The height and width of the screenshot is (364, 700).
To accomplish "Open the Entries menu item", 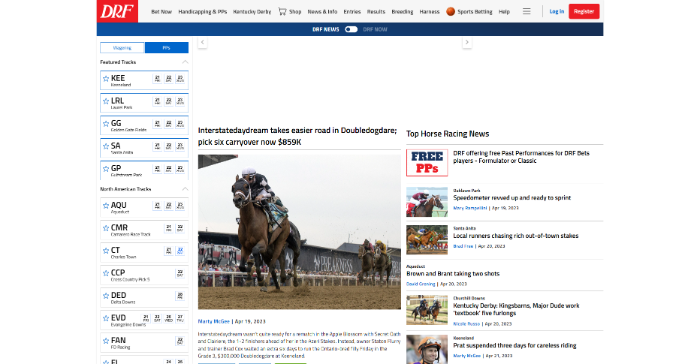I will pos(352,12).
